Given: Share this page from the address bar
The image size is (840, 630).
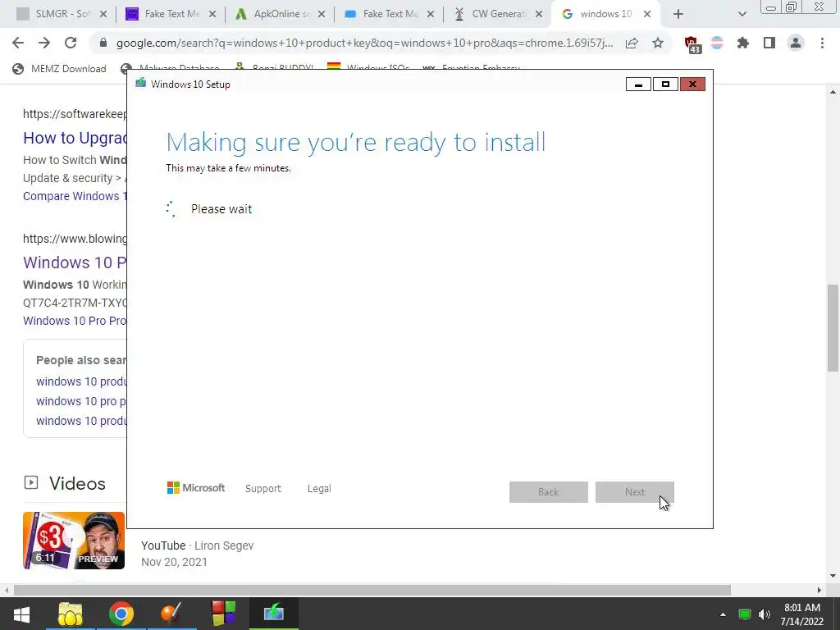Looking at the screenshot, I should coord(632,43).
